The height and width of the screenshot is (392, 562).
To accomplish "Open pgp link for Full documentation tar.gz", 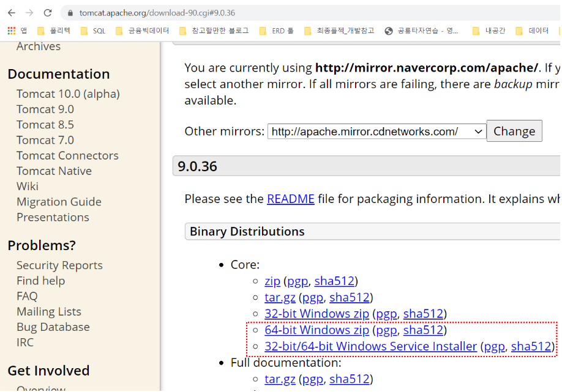I will click(313, 379).
